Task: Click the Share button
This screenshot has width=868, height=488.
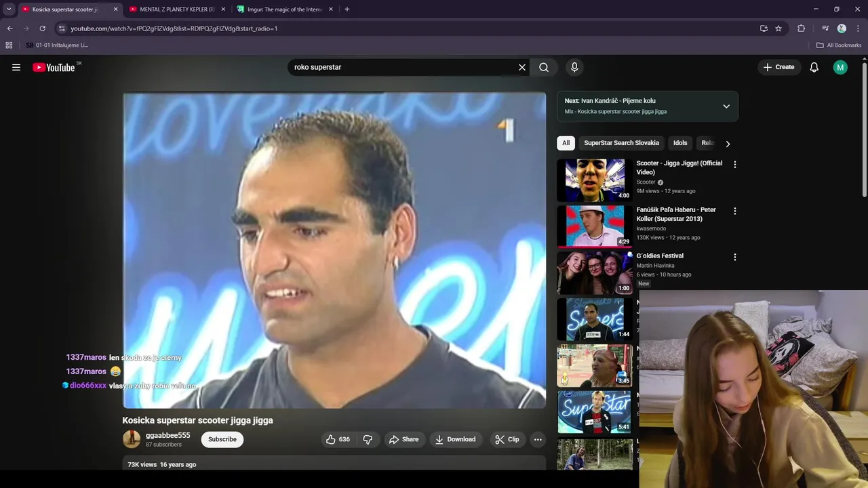Action: [x=404, y=439]
